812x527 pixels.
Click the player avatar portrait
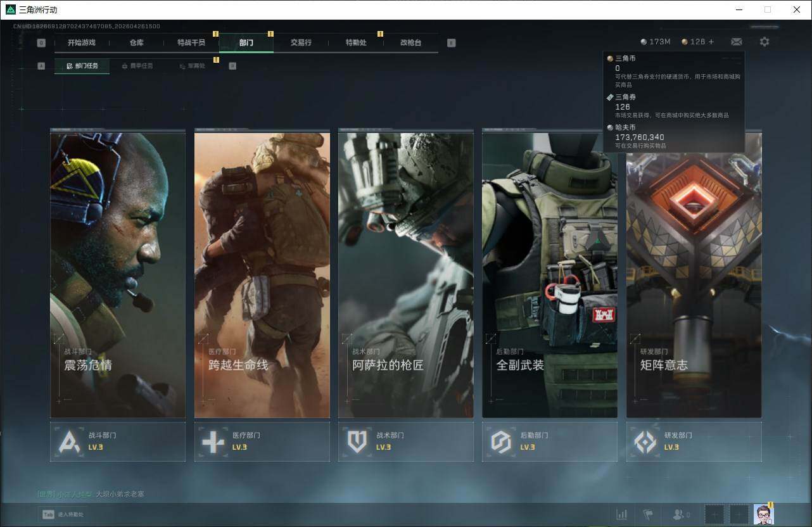[x=763, y=514]
